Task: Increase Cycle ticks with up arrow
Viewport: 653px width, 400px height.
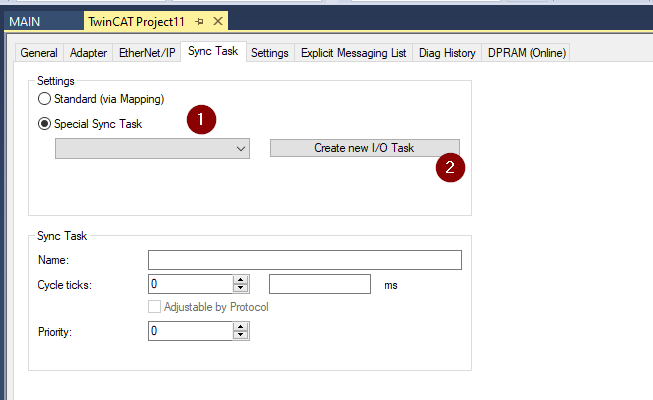Action: tap(241, 280)
